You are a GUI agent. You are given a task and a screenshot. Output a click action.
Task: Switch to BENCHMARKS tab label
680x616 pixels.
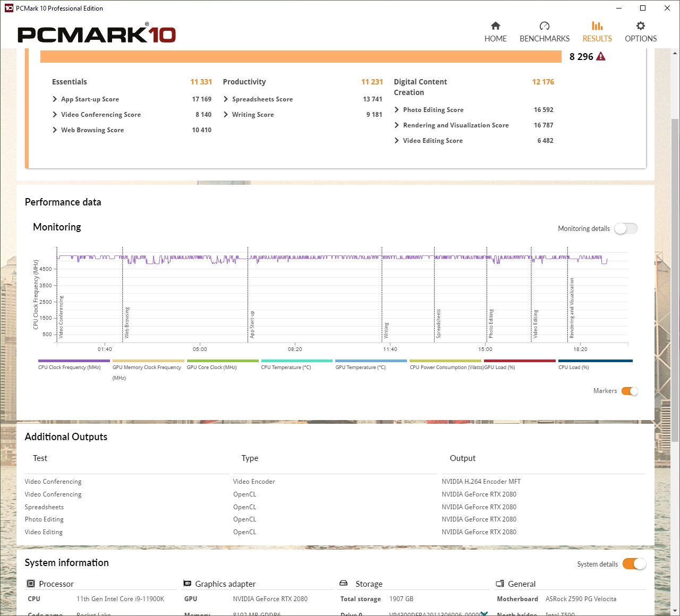545,39
